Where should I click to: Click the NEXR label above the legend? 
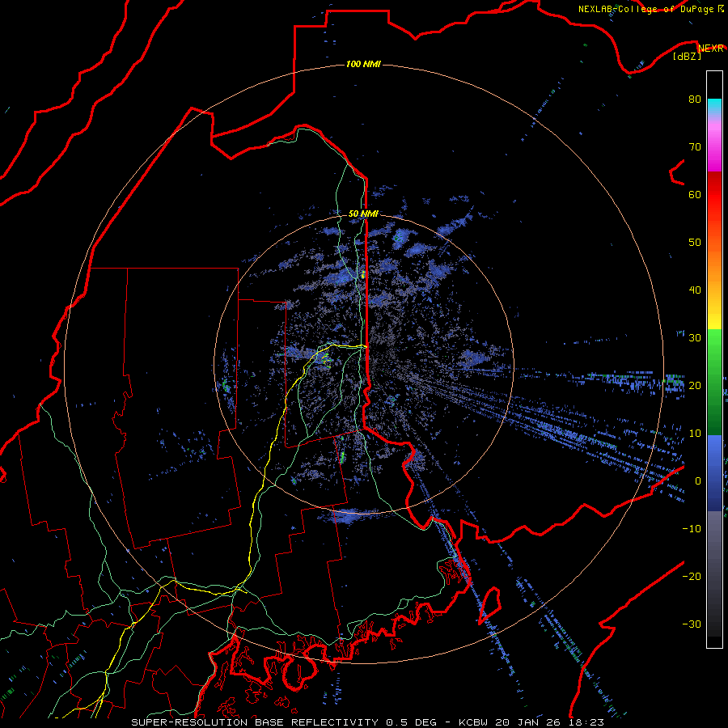(x=711, y=49)
